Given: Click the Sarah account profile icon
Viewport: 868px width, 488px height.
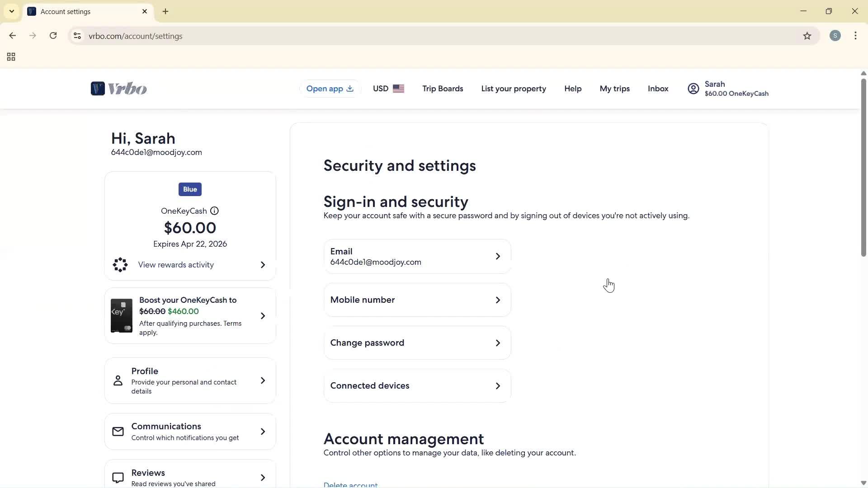Looking at the screenshot, I should pos(693,89).
